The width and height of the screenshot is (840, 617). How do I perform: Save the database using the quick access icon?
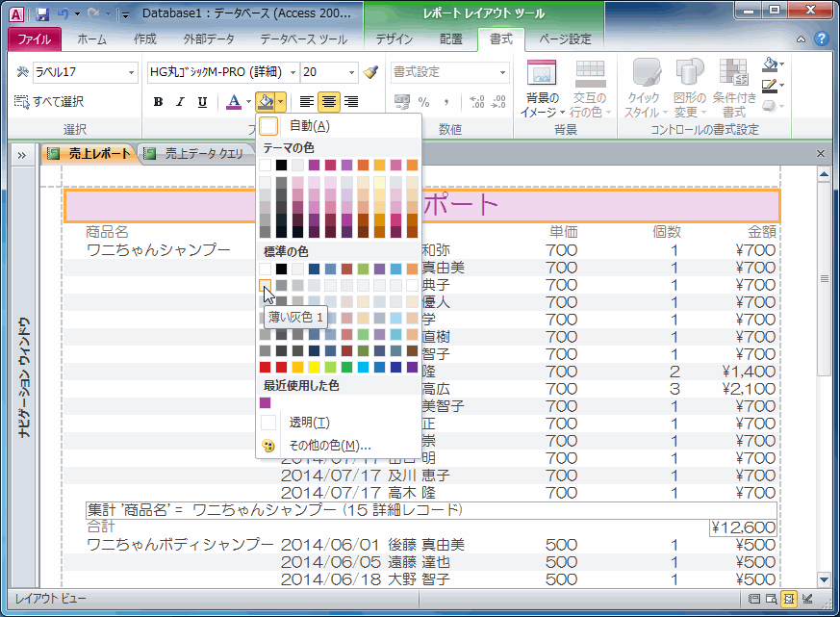pos(41,14)
